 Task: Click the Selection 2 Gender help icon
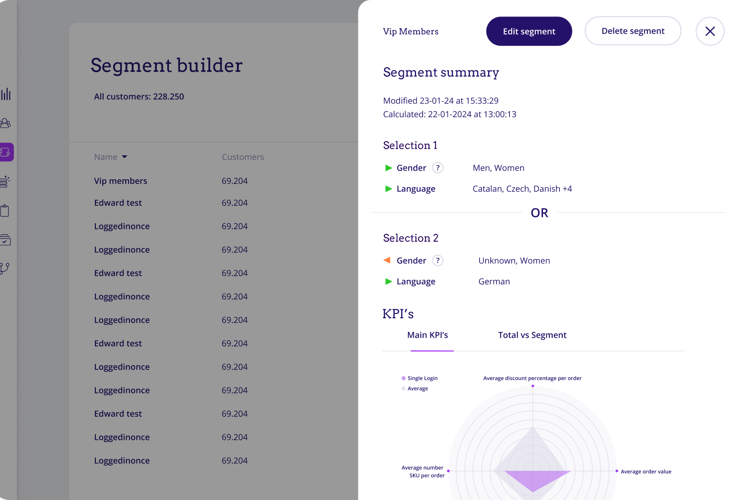438,261
